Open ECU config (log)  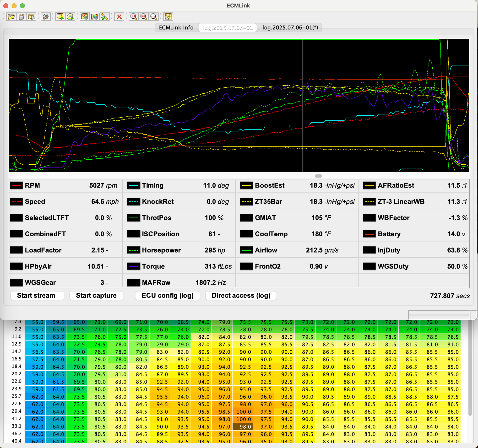tap(168, 295)
